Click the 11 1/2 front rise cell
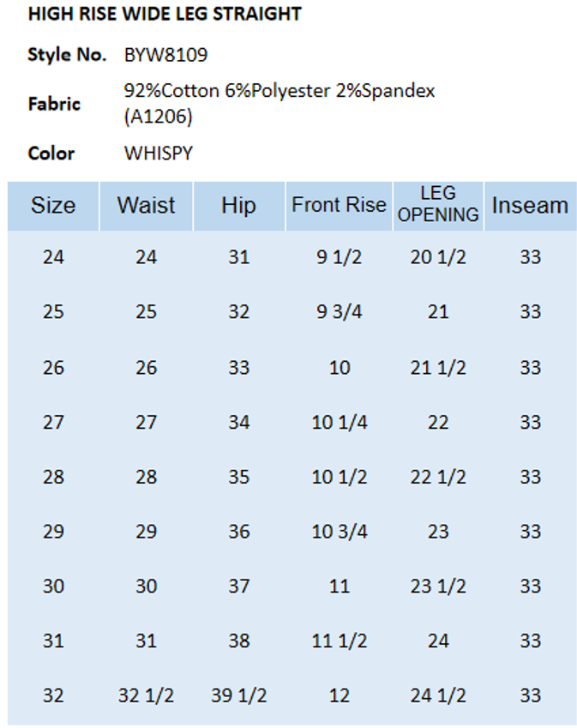 (x=340, y=641)
